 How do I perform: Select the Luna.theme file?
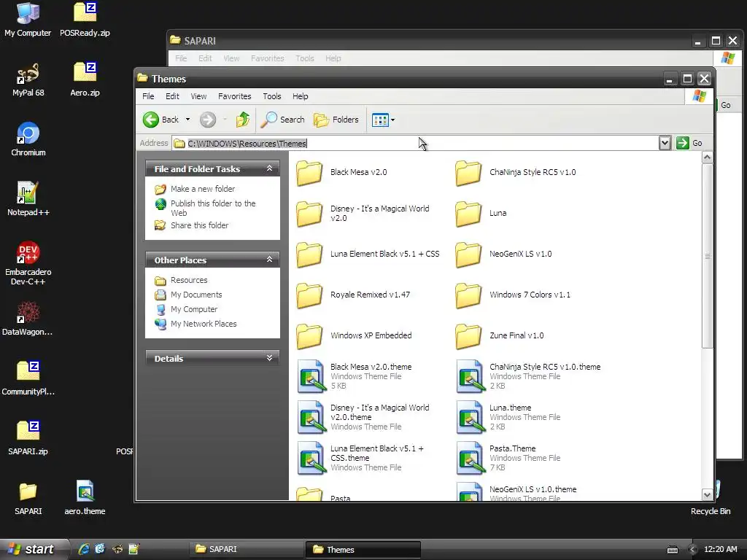(508, 417)
